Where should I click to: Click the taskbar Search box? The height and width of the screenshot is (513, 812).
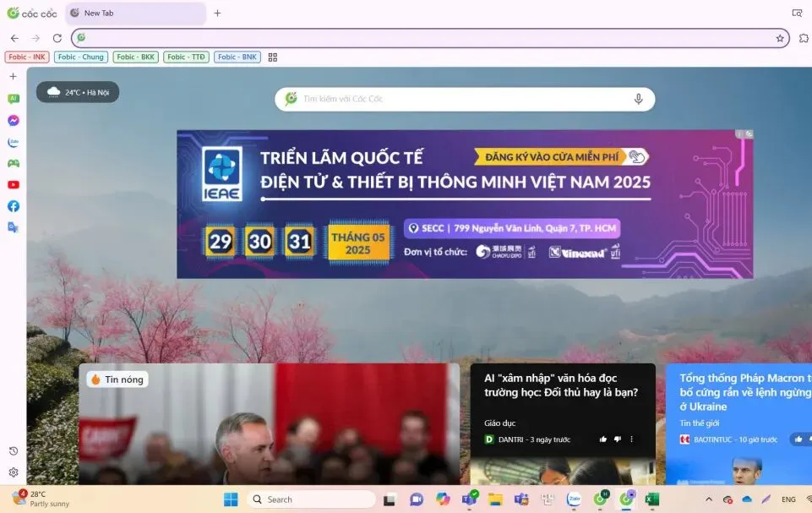pyautogui.click(x=311, y=499)
